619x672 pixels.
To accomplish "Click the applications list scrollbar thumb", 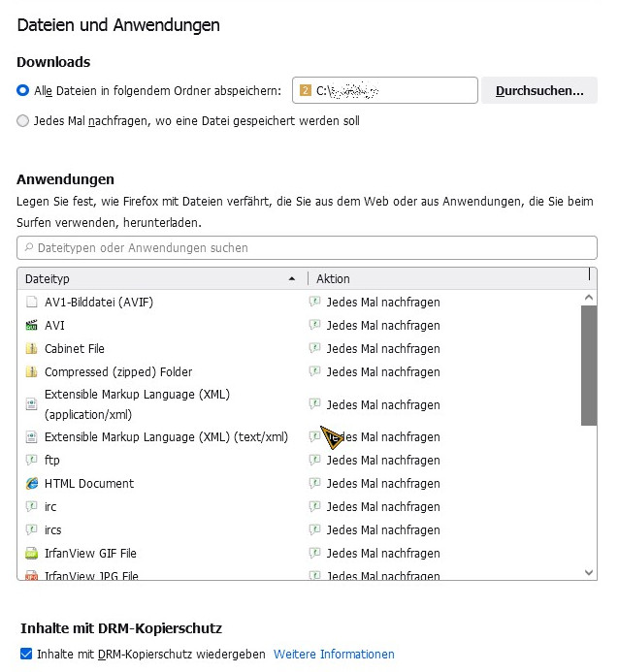I will 589,364.
